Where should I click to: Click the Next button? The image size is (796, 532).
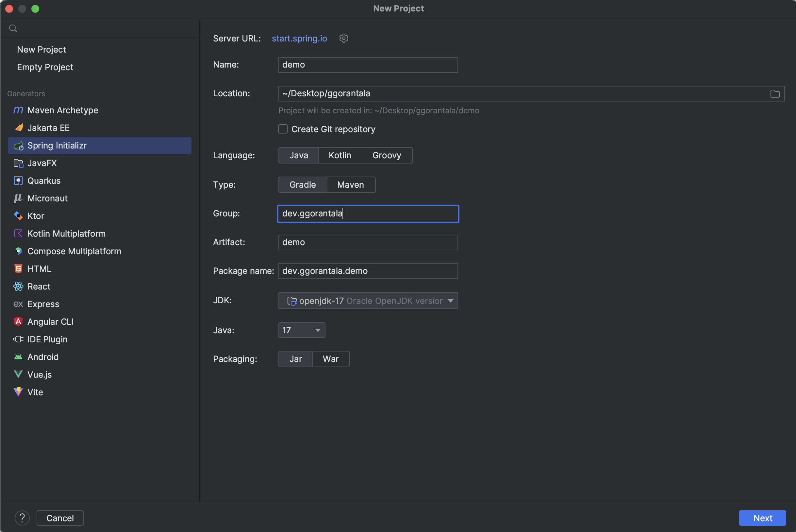coord(762,518)
